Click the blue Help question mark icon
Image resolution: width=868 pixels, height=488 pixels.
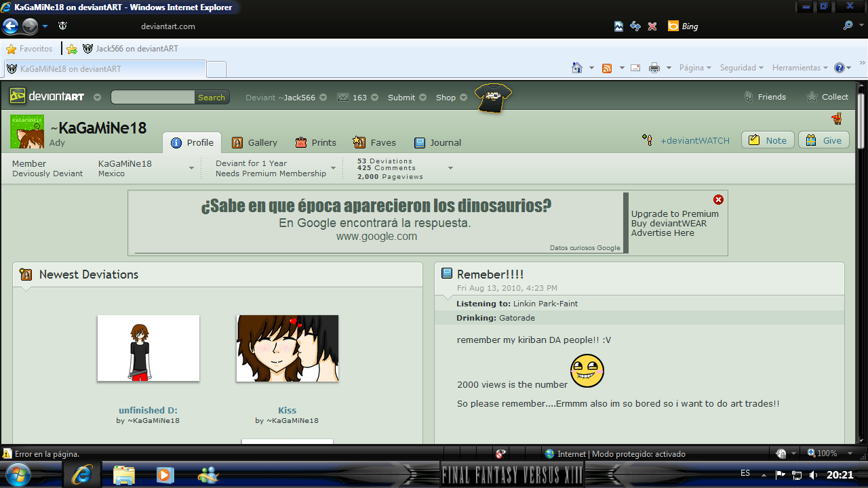point(840,68)
